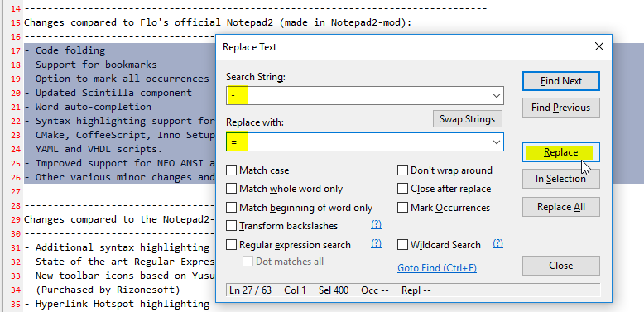This screenshot has width=644, height=312.
Task: Click the "- Code folding" line in editor
Action: (65, 51)
